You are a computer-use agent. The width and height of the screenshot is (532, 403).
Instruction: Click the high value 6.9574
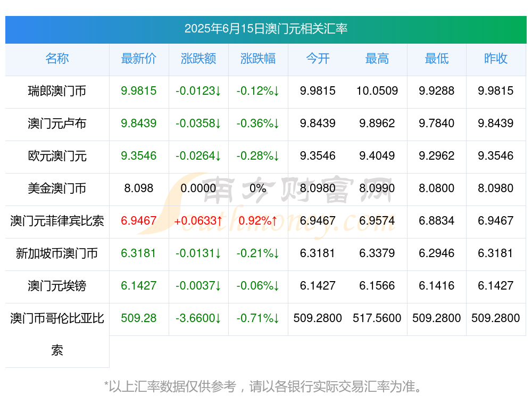coord(377,220)
